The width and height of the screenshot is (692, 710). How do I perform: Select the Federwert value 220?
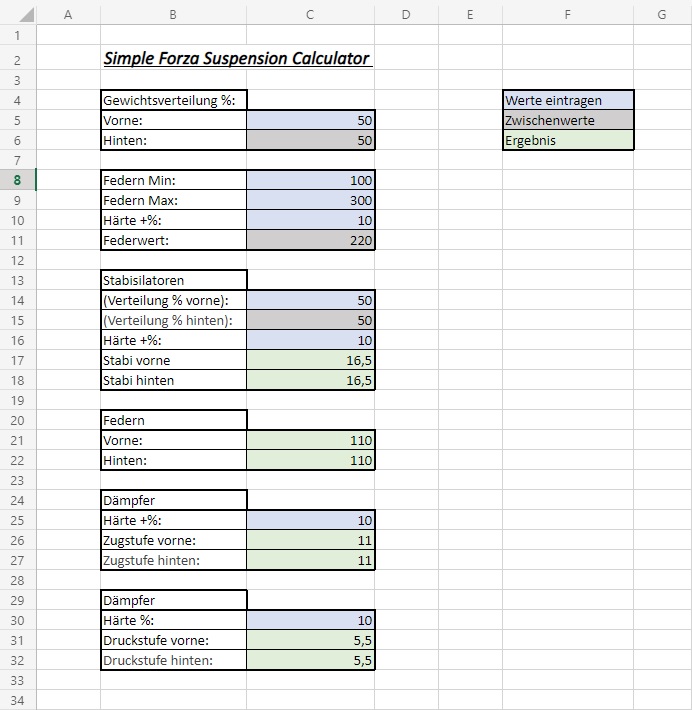click(x=311, y=240)
